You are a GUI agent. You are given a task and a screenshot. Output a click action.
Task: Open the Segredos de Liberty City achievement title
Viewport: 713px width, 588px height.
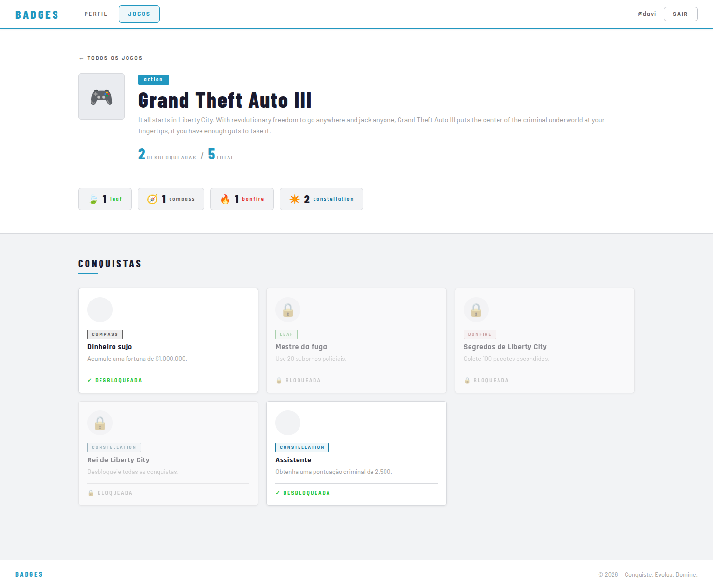click(x=505, y=347)
